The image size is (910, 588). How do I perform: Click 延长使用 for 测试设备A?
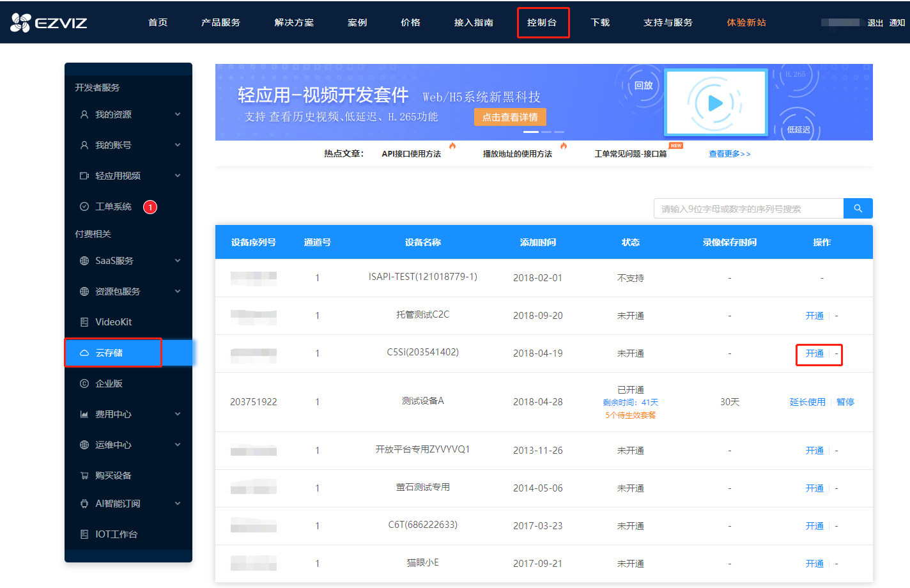point(807,401)
